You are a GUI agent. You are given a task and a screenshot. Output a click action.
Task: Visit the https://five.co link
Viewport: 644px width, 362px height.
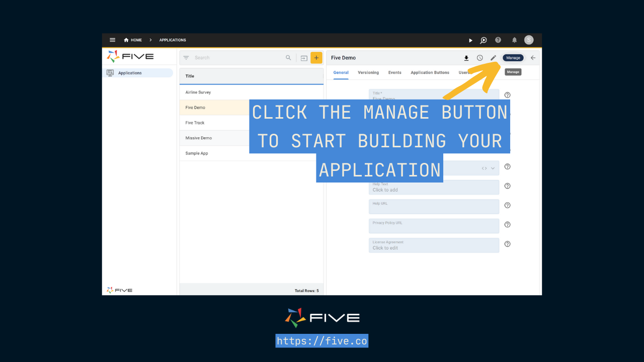322,341
